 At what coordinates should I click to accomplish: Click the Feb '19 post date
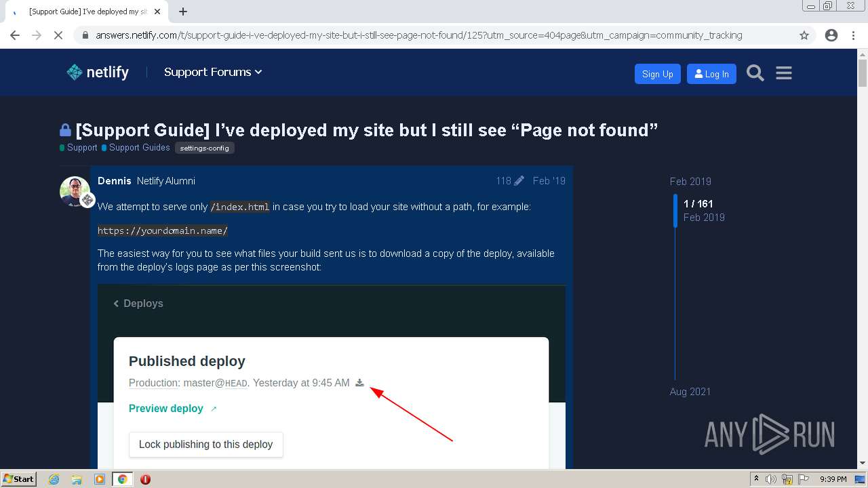pyautogui.click(x=549, y=181)
